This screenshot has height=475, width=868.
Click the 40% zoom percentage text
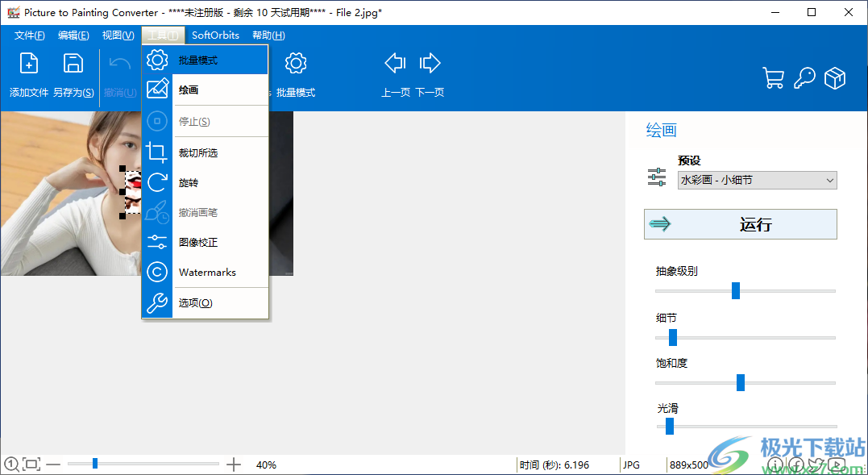pyautogui.click(x=266, y=465)
